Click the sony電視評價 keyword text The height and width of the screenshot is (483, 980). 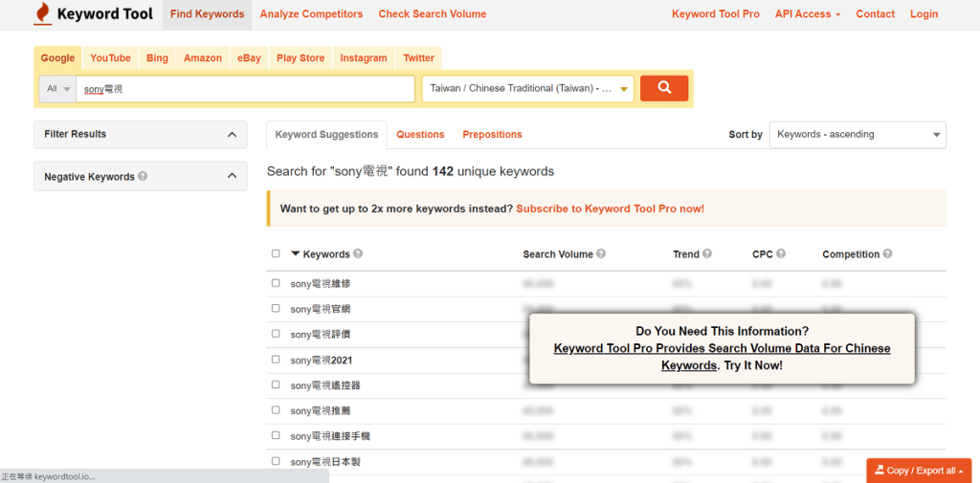tap(321, 335)
